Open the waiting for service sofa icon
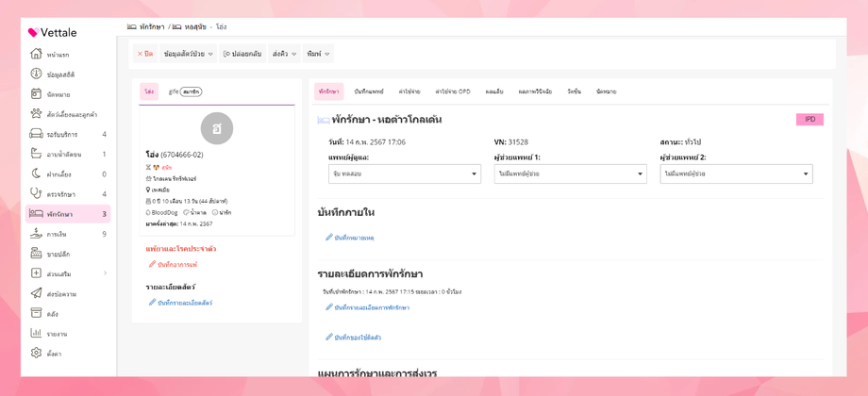This screenshot has width=868, height=396. pos(36,135)
